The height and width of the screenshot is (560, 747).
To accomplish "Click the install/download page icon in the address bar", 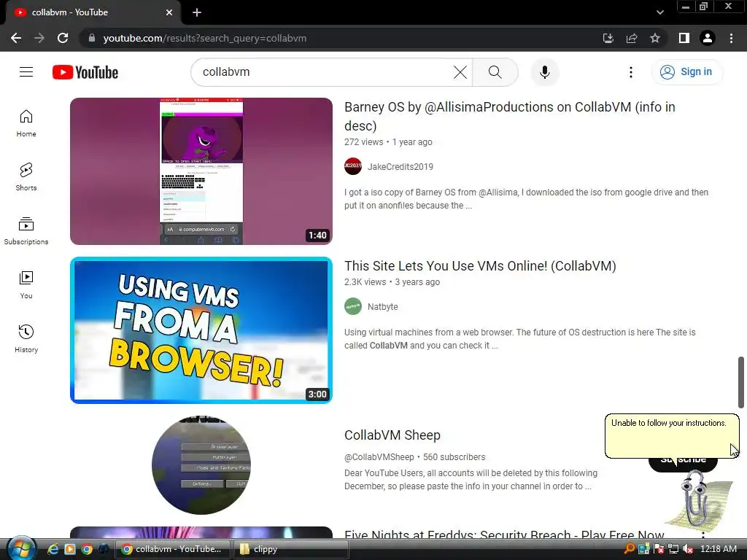I will click(608, 38).
